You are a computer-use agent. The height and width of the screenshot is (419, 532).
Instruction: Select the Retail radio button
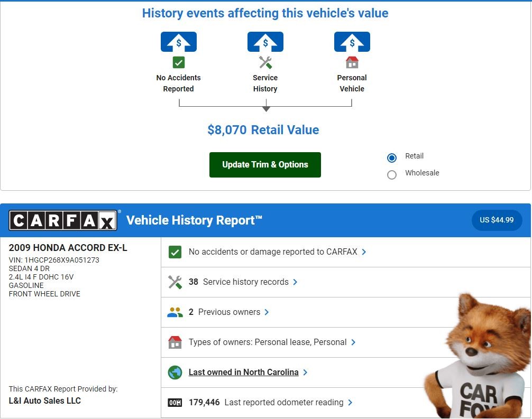pos(391,157)
